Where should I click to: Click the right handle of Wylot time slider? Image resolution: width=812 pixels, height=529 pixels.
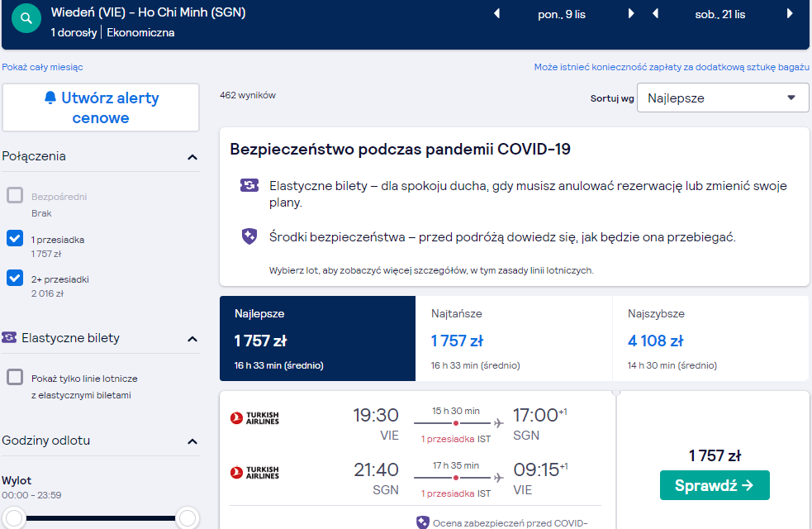tap(187, 517)
